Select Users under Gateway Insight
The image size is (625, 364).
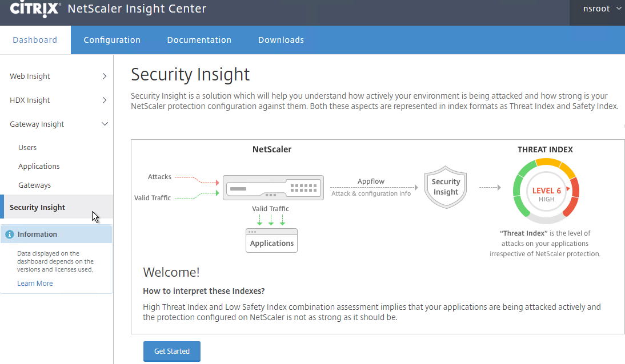pyautogui.click(x=27, y=147)
